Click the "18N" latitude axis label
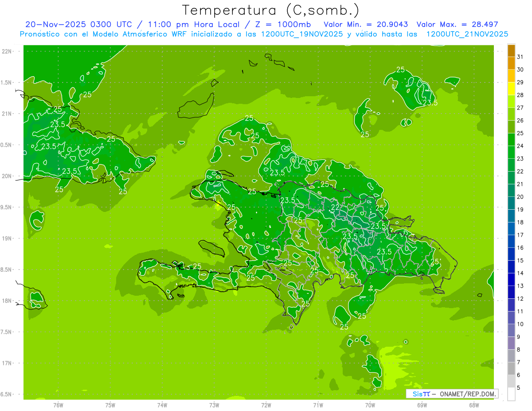Screen dimensions: 532x411 8,301
